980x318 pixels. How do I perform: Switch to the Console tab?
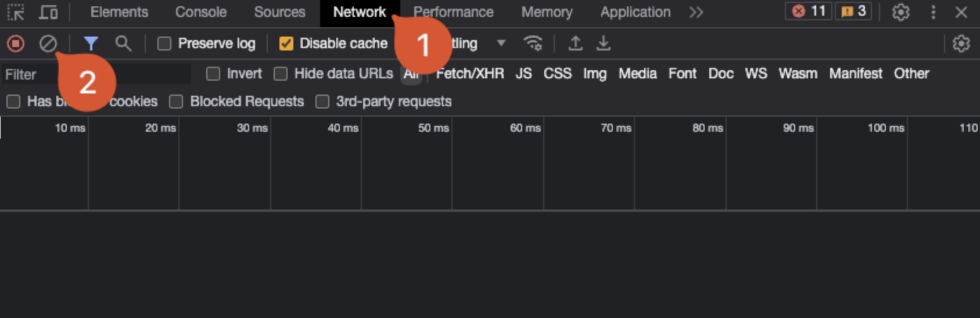click(201, 12)
